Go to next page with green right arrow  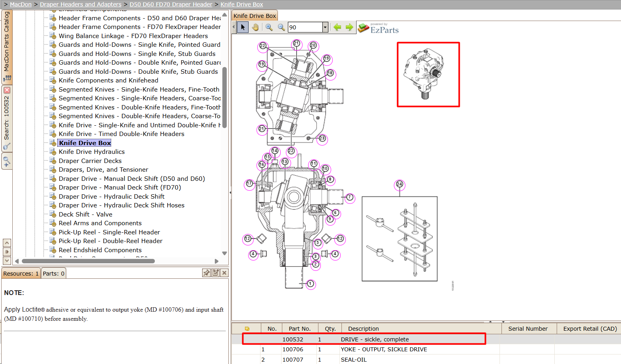[349, 27]
